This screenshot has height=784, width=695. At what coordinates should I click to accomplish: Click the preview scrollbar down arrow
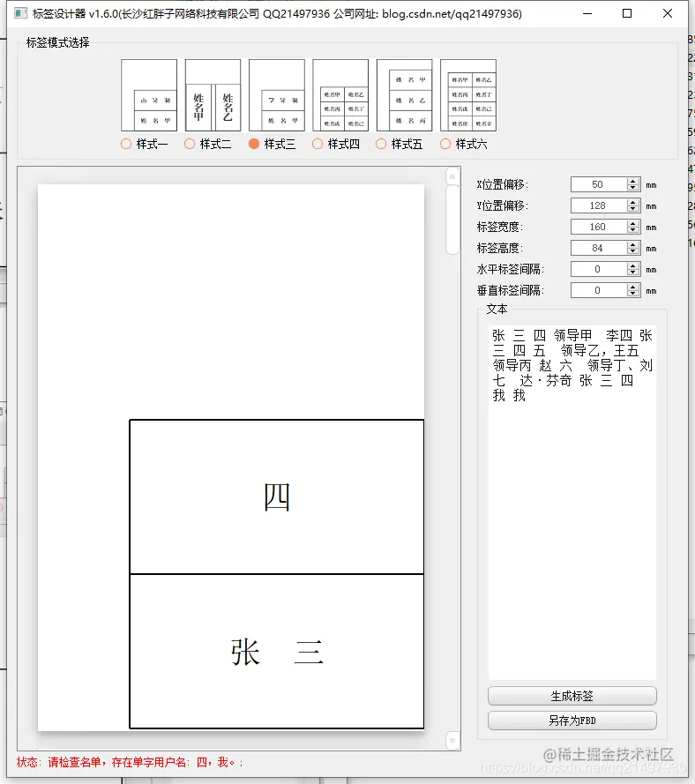(452, 741)
